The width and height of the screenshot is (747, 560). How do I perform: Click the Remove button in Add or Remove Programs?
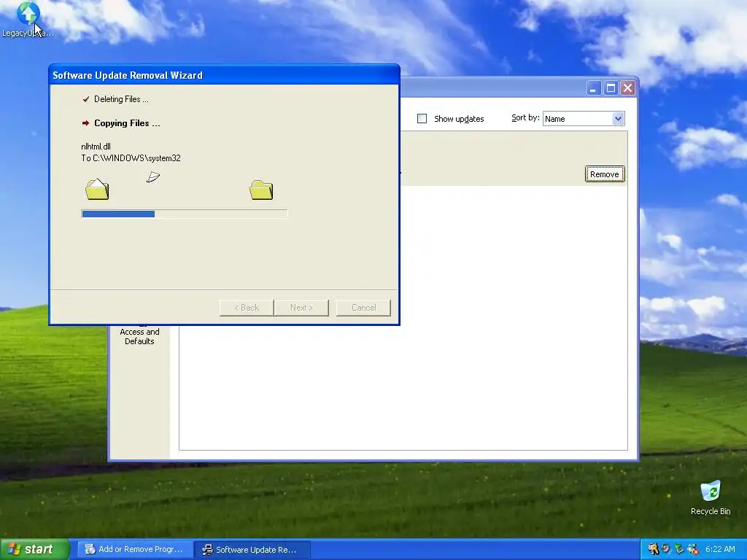pos(605,174)
